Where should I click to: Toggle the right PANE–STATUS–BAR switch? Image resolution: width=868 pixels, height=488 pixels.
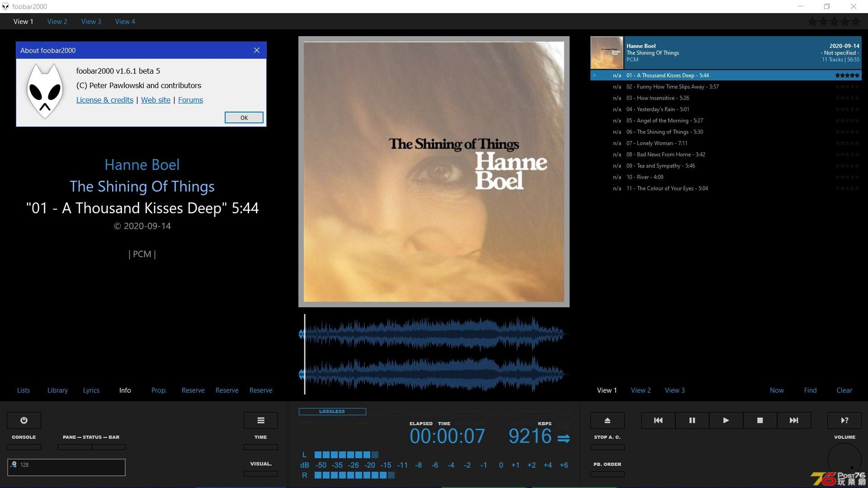click(109, 447)
